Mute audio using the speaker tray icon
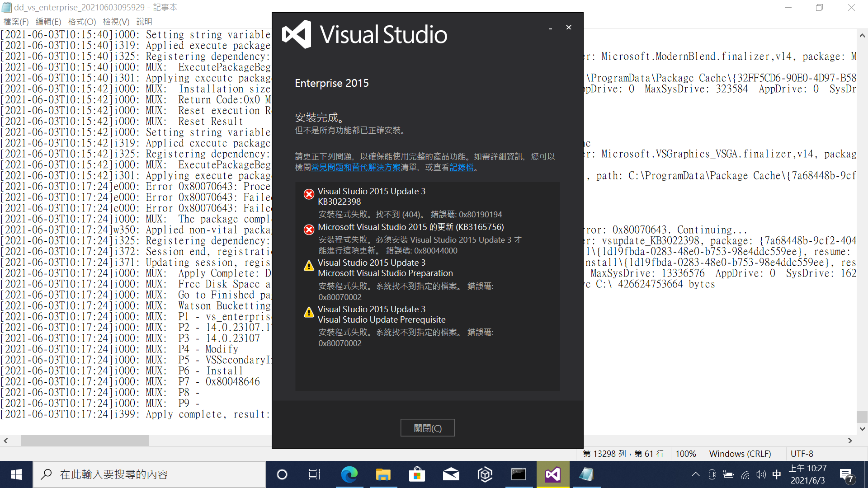The image size is (868, 488). [760, 474]
